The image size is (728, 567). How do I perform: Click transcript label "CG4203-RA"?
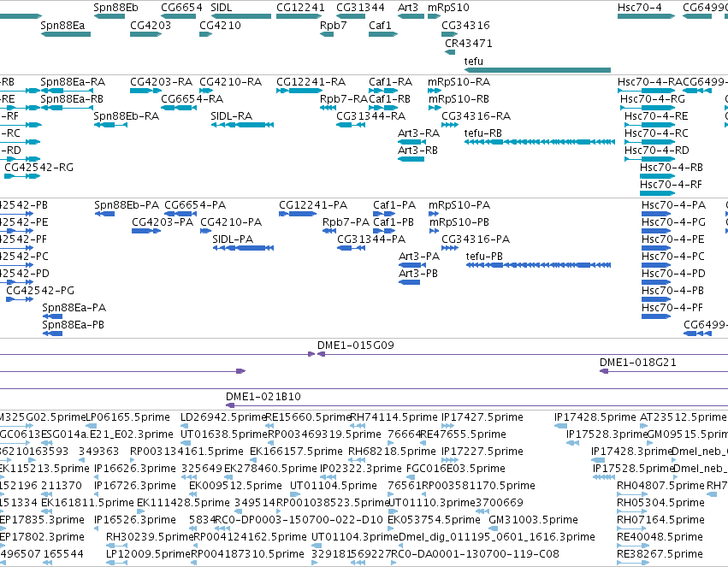pyautogui.click(x=161, y=82)
